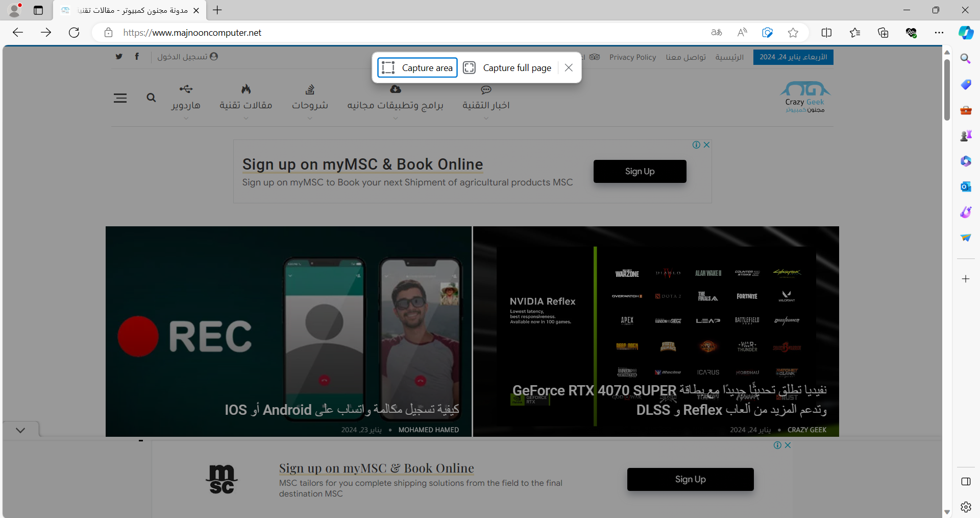The width and height of the screenshot is (980, 518).
Task: Click the scrollbar down arrow
Action: click(947, 512)
